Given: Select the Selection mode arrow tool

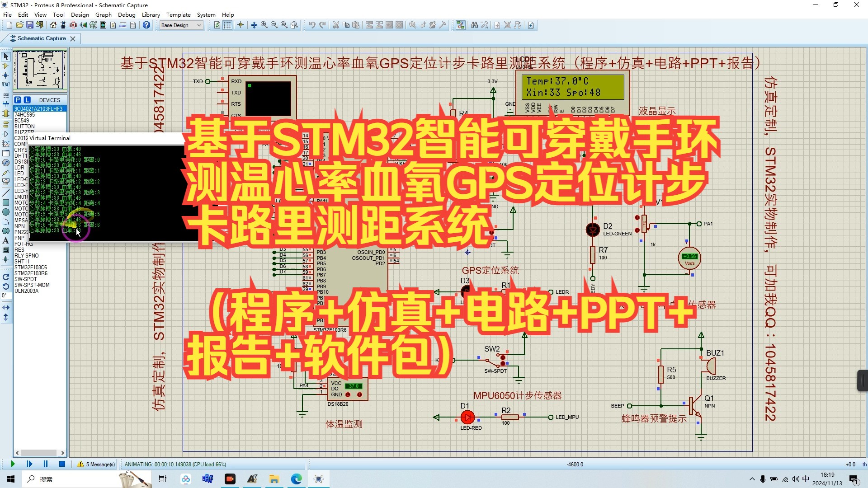Looking at the screenshot, I should (6, 56).
